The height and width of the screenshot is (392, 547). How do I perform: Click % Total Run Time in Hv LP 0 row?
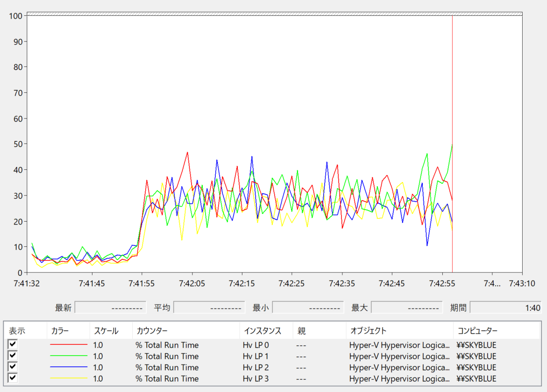pyautogui.click(x=167, y=345)
